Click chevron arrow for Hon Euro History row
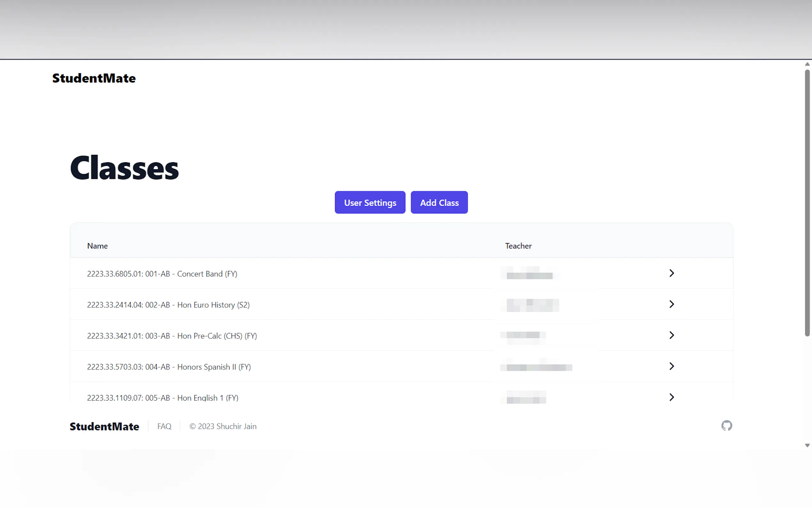 coord(671,304)
